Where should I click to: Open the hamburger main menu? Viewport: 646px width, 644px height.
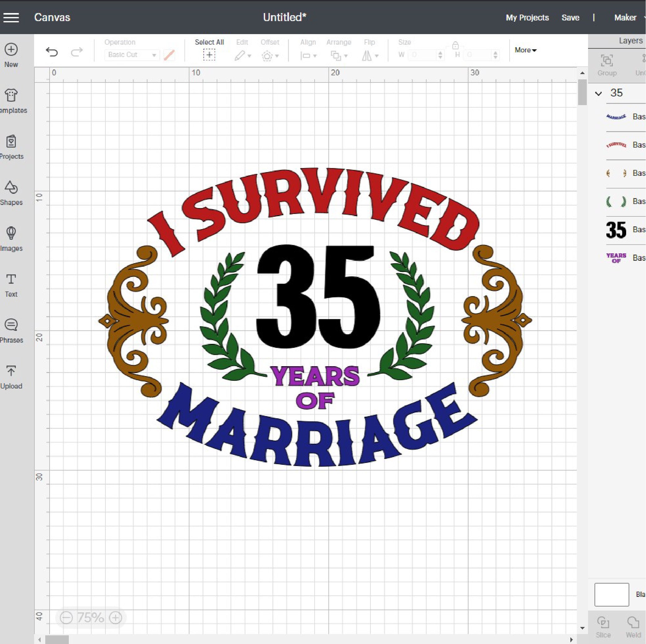[x=11, y=17]
